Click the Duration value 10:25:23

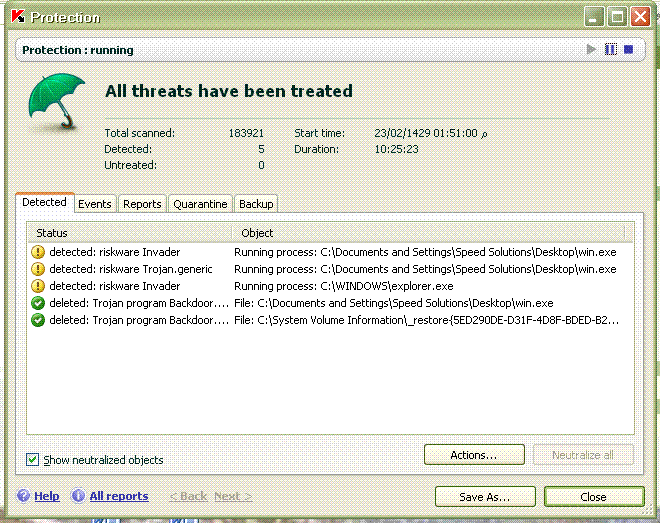pyautogui.click(x=397, y=149)
